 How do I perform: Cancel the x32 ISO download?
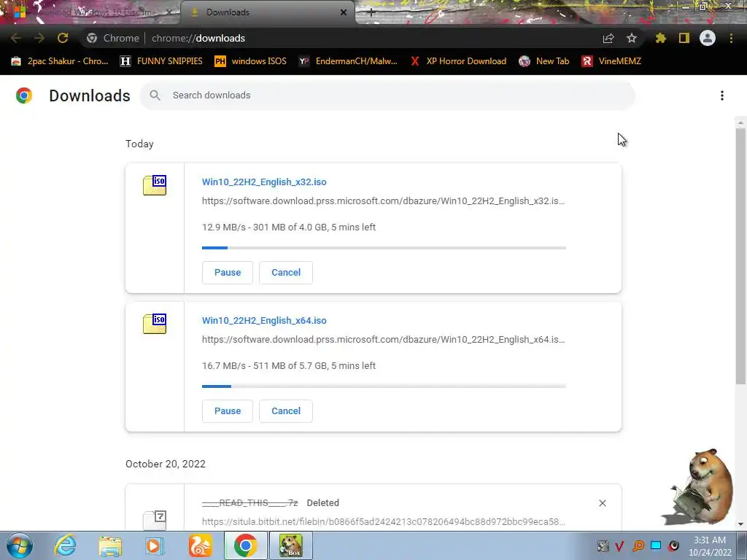pos(286,273)
